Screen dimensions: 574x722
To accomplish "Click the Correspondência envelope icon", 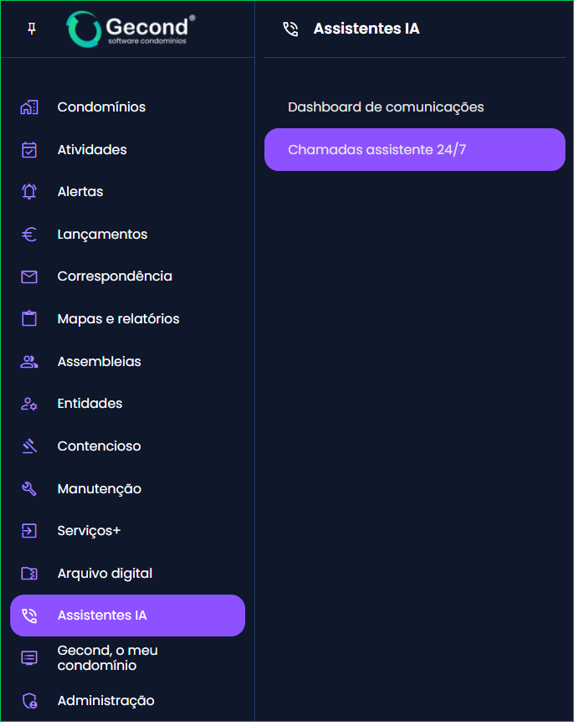I will point(29,277).
